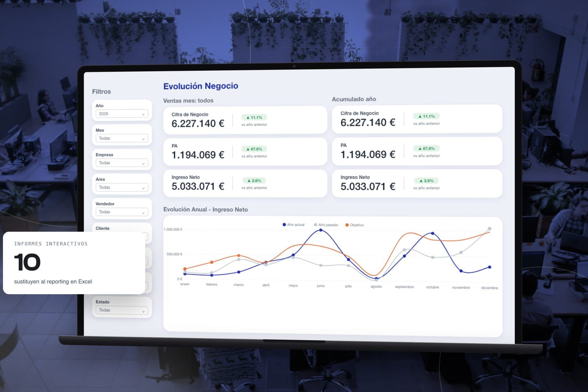The width and height of the screenshot is (588, 392).
Task: Click the 'diciembre' axis label
Action: coord(490,288)
